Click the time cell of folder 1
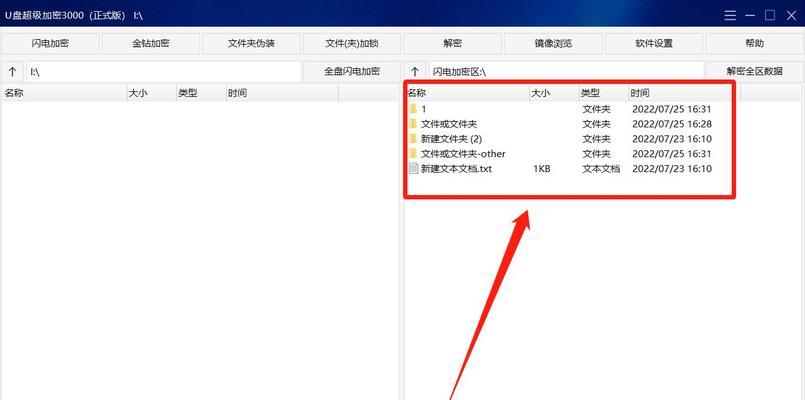 click(x=672, y=109)
